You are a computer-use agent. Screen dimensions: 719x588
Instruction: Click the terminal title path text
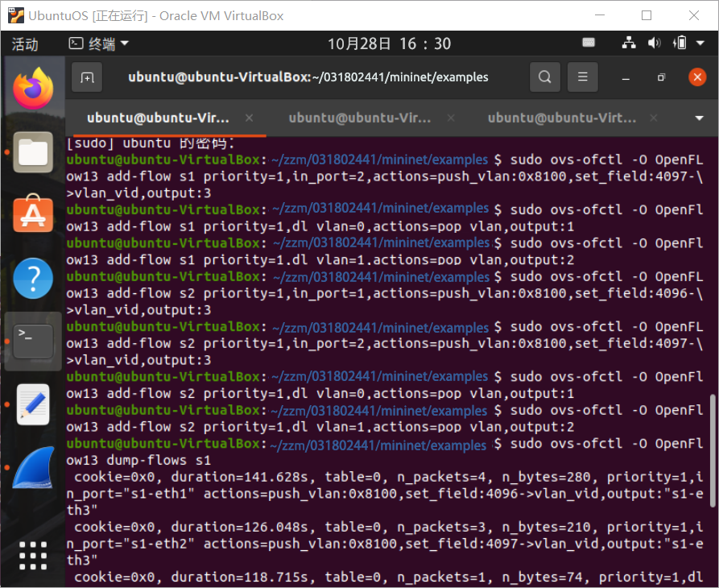click(x=308, y=77)
